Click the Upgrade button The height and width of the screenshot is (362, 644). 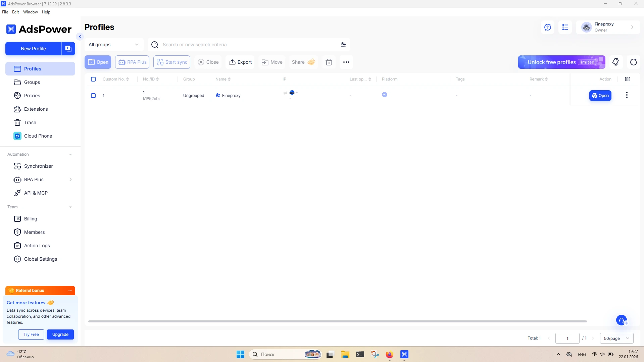[60, 334]
